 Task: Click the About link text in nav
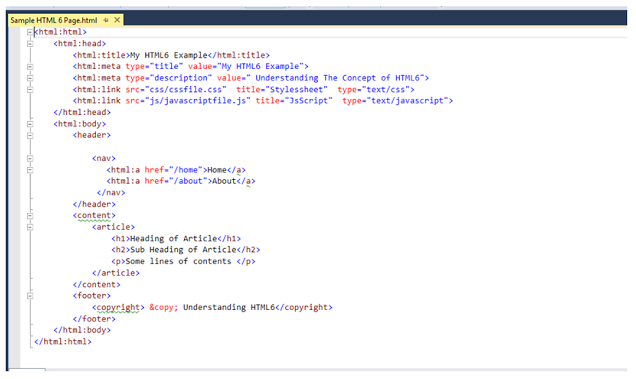(x=224, y=181)
